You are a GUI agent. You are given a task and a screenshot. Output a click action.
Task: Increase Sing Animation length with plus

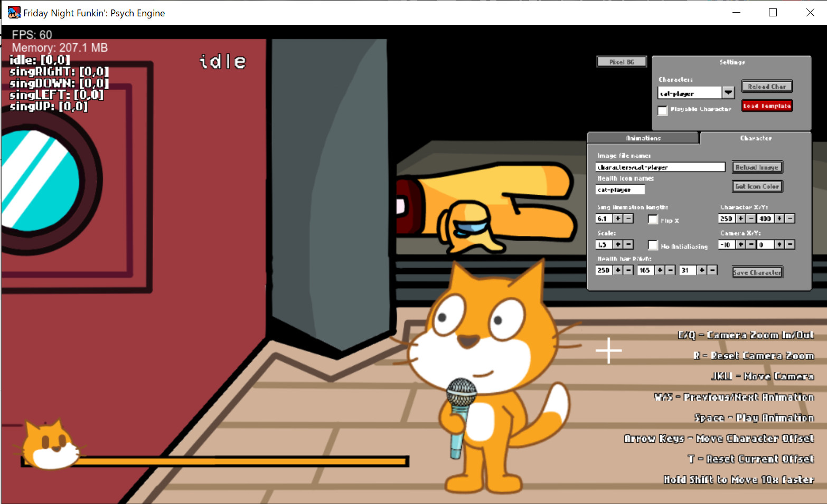(x=618, y=218)
